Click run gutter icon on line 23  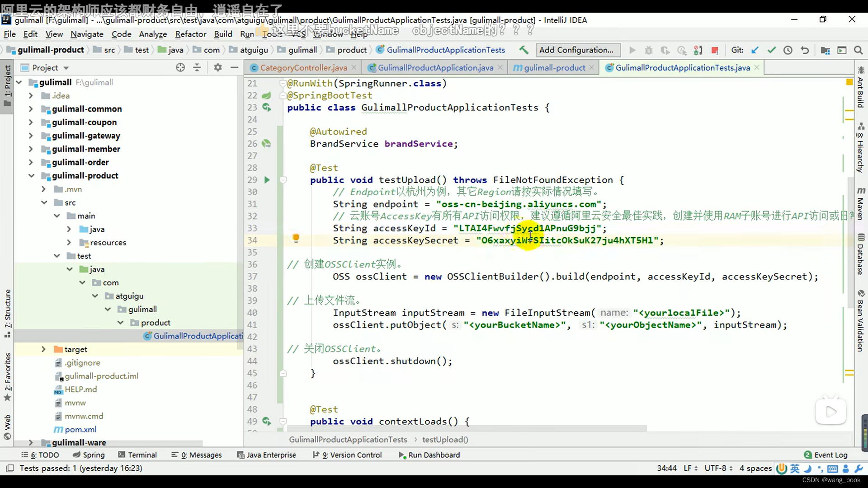[267, 108]
